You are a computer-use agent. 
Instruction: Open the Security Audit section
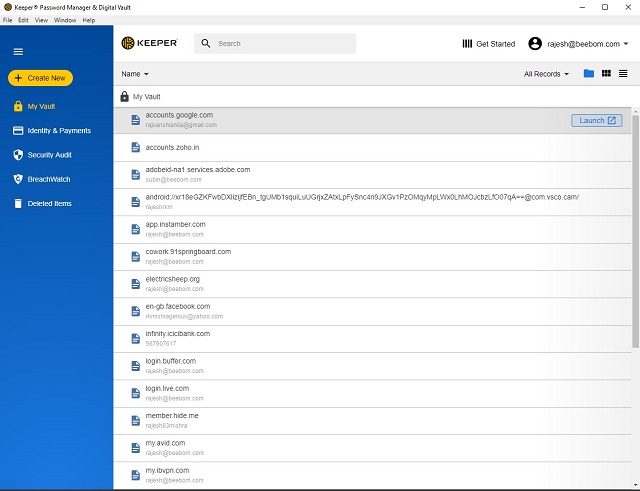pyautogui.click(x=49, y=155)
